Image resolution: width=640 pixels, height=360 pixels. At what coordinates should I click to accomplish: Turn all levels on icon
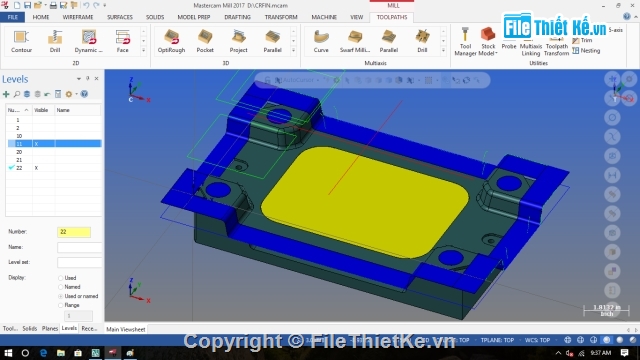tap(27, 94)
